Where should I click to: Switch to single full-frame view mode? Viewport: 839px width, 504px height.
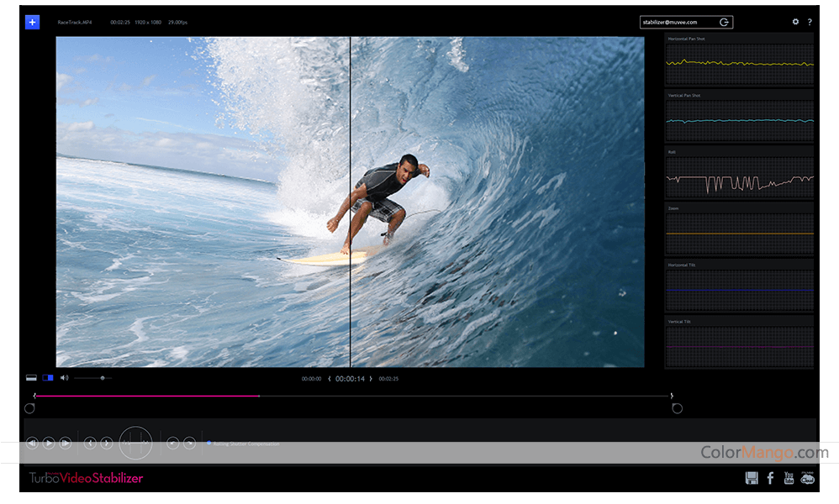(31, 378)
